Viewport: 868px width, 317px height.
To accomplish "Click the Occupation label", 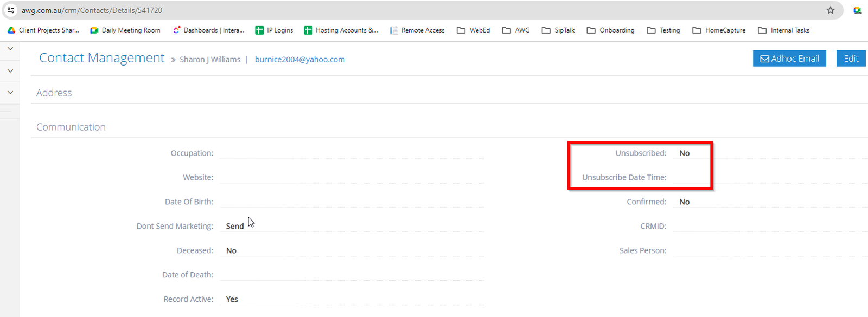I will click(x=192, y=153).
